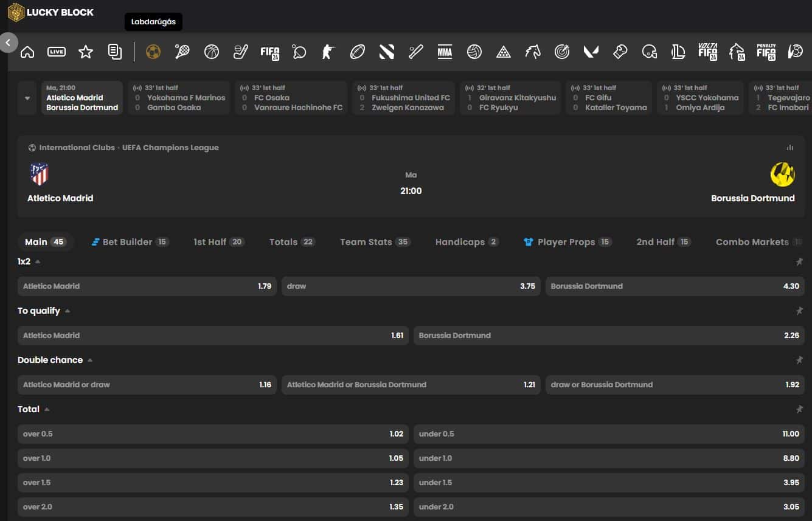The height and width of the screenshot is (521, 812).
Task: Select the Valorant esports icon
Action: point(591,52)
